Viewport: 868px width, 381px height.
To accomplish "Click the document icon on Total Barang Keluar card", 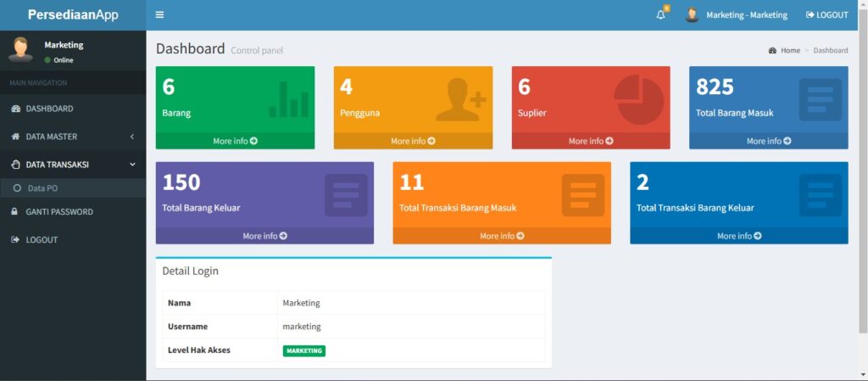I will click(x=346, y=195).
